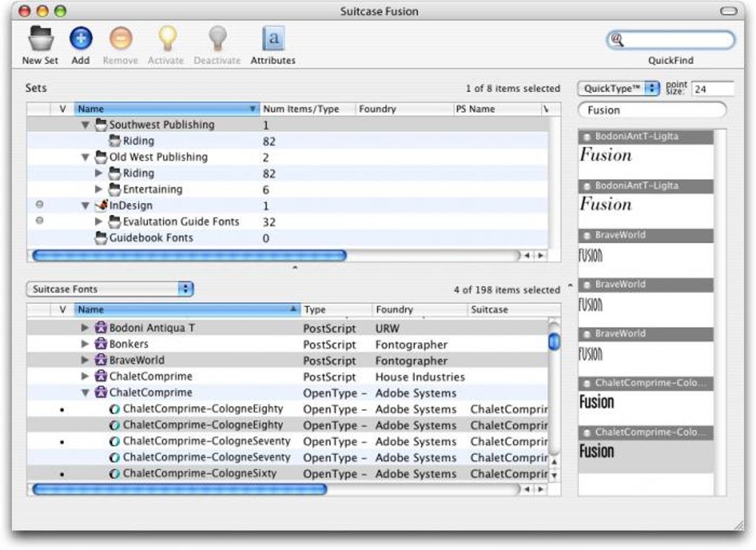Screen dimensions: 756x550
Task: Sort sets by the Name column header
Action: tap(167, 109)
